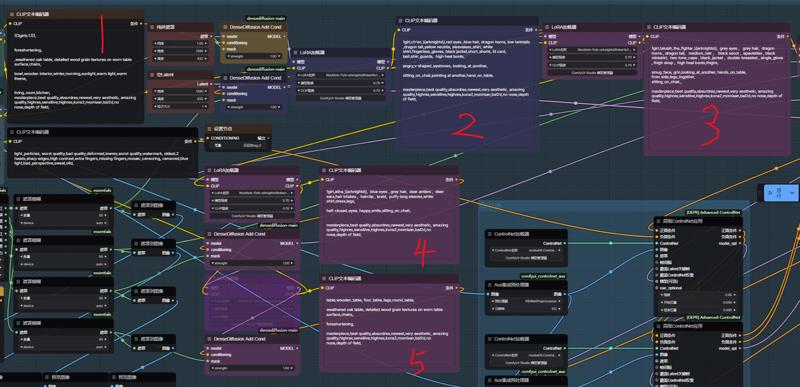The height and width of the screenshot is (387, 800).
Task: Click the [DEPR] Advanced-ControlNet badge on upper apply node
Action: [x=713, y=212]
